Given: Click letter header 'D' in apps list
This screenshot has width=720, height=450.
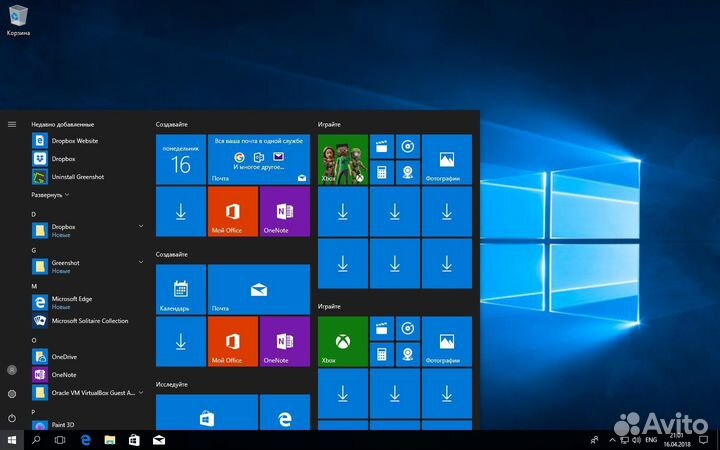Looking at the screenshot, I should [34, 214].
